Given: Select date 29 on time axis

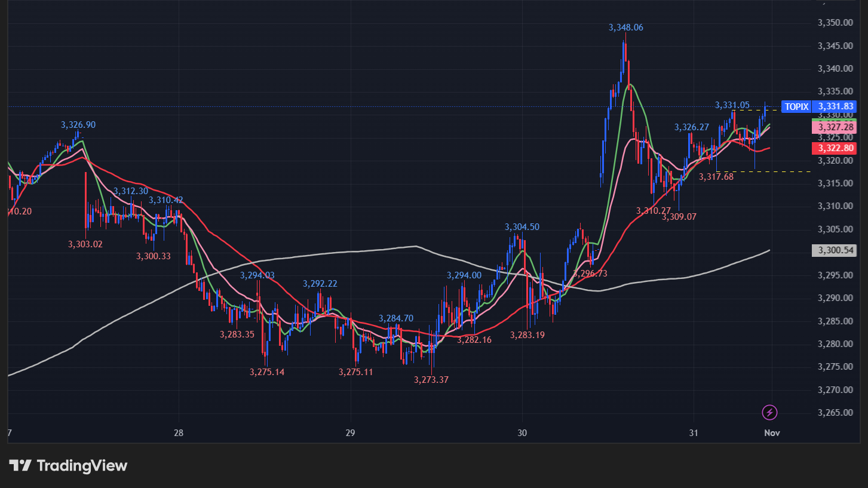Looking at the screenshot, I should (350, 432).
